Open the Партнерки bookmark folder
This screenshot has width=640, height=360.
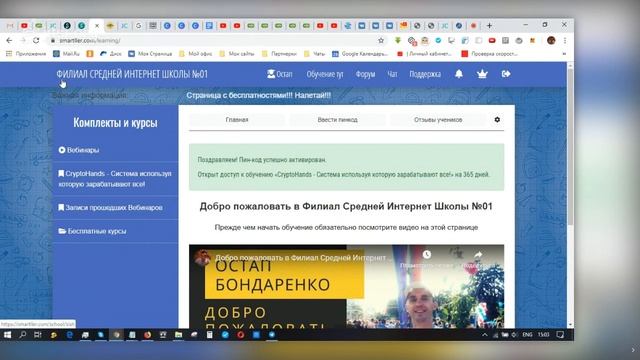[x=279, y=53]
